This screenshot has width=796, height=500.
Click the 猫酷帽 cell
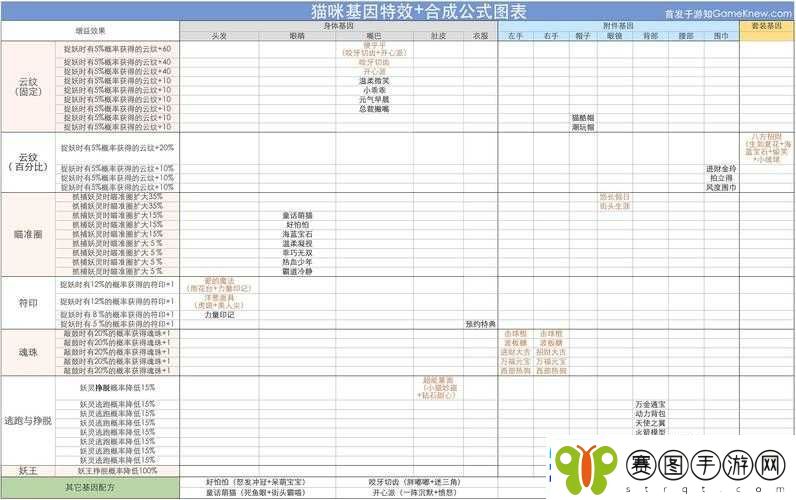tap(583, 118)
